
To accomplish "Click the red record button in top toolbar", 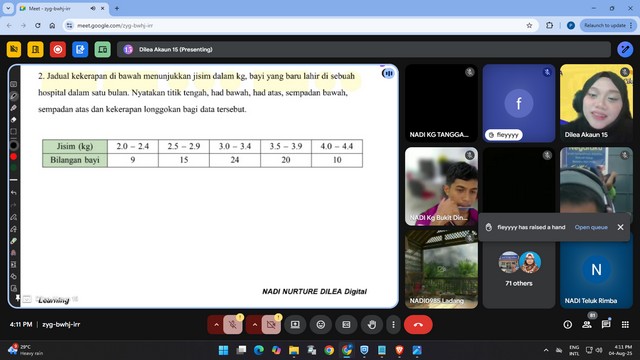I will [58, 49].
